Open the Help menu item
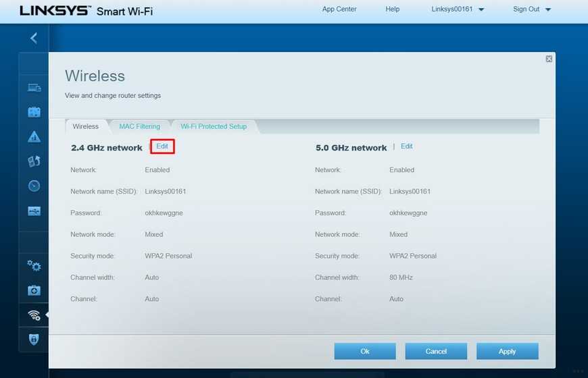588x378 pixels. point(392,9)
